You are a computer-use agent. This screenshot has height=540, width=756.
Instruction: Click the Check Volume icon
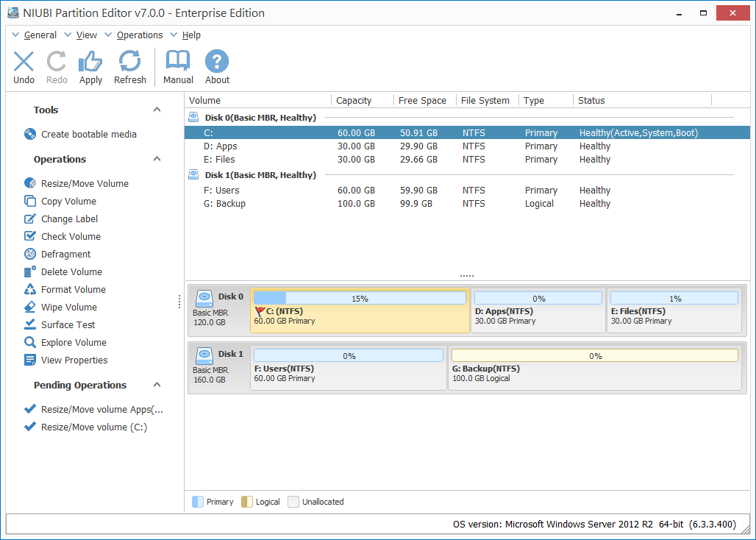(x=30, y=236)
